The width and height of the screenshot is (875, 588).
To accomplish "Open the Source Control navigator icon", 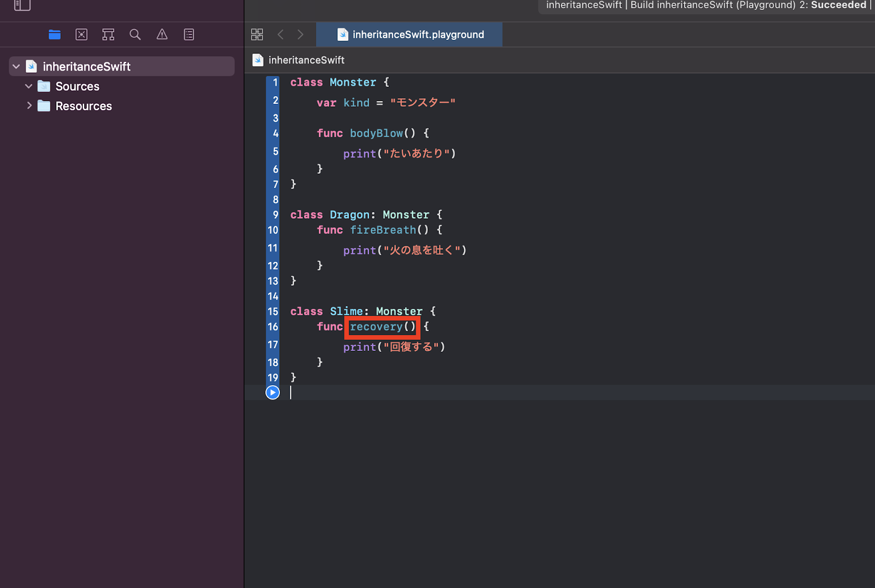I will (x=81, y=34).
